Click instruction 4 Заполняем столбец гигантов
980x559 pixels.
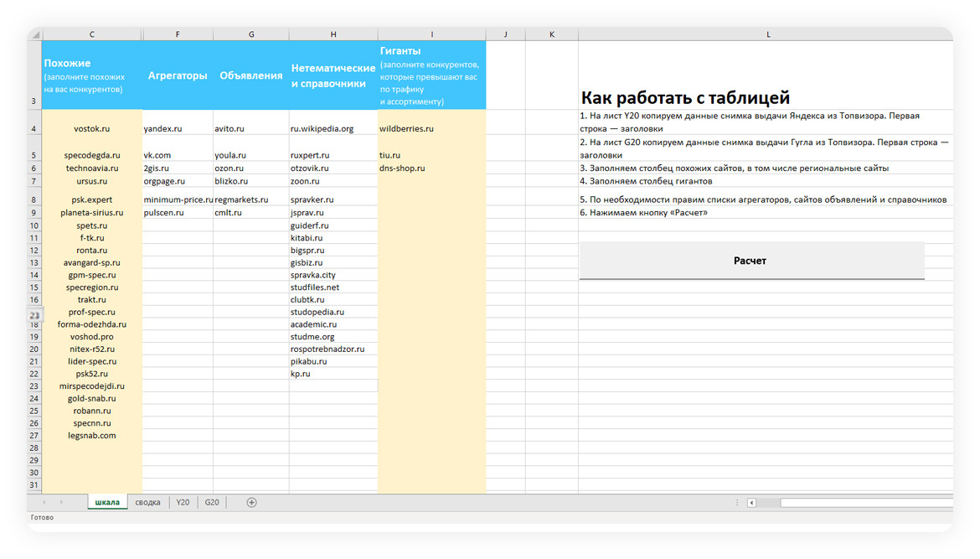coord(647,181)
